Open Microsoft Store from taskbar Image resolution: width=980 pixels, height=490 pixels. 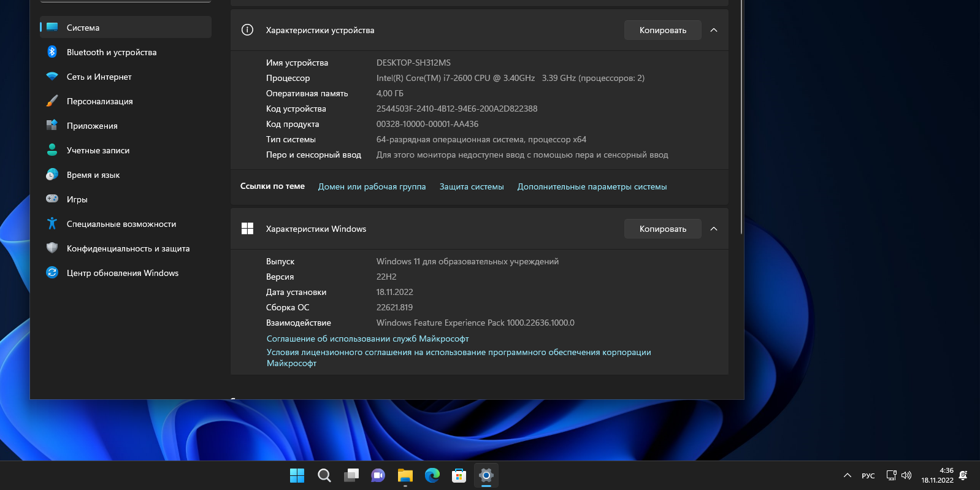[459, 475]
